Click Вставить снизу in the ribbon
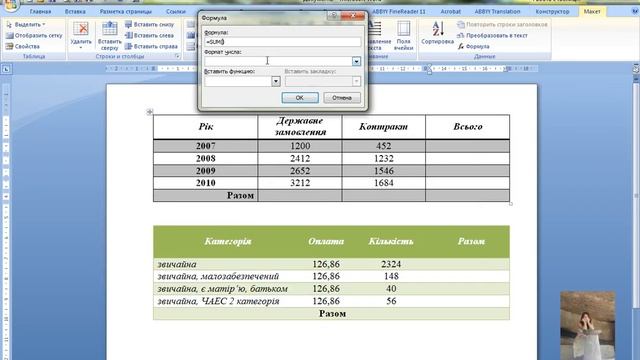 149,24
